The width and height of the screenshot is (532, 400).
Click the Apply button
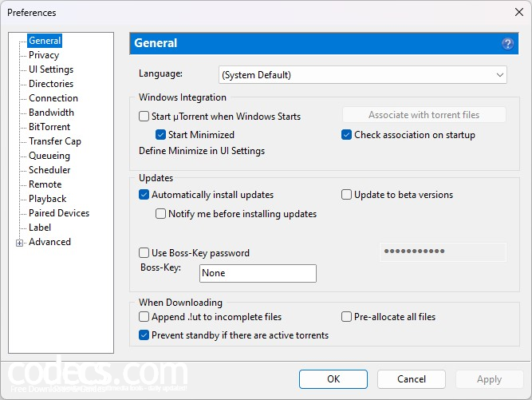489,379
